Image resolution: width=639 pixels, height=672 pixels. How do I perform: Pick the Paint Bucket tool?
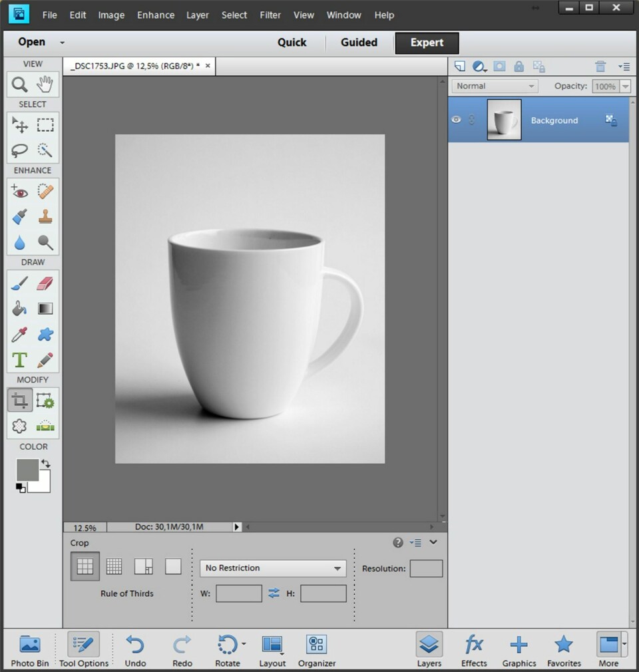(x=20, y=309)
